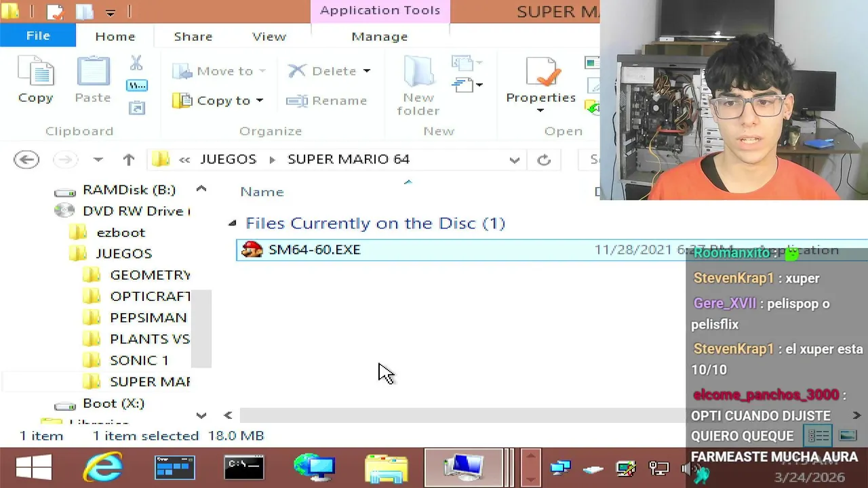Click the Paste clipboard icon
The height and width of the screenshot is (488, 868).
click(x=93, y=72)
